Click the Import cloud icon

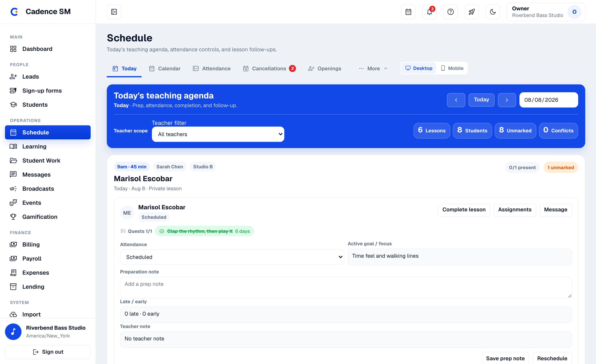click(13, 314)
